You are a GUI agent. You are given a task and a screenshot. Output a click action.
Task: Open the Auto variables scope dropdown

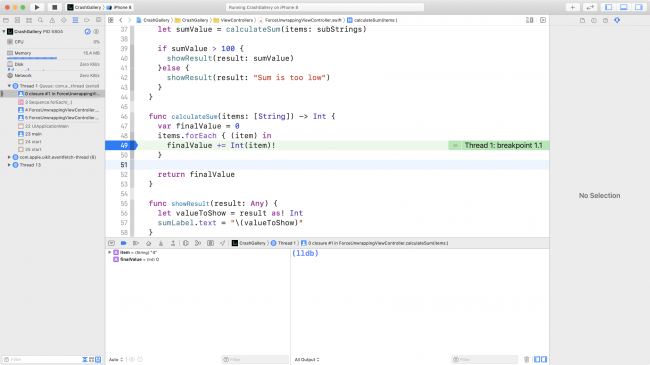coord(116,360)
